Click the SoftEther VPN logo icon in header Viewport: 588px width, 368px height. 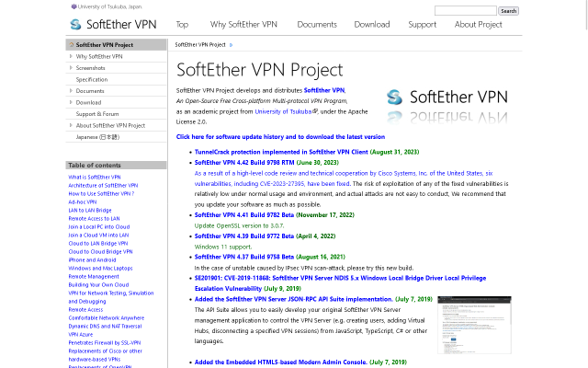point(75,25)
